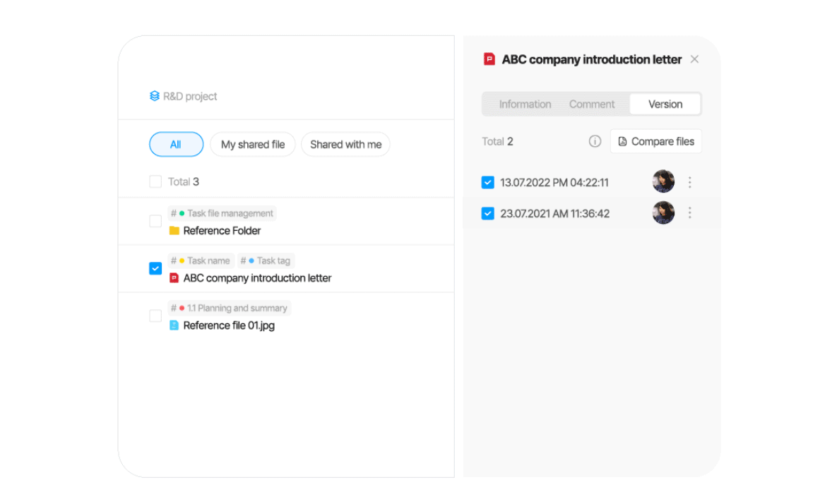The height and width of the screenshot is (504, 837).
Task: Click the red file icon beside ABC company introduction letter in list
Action: pos(174,278)
